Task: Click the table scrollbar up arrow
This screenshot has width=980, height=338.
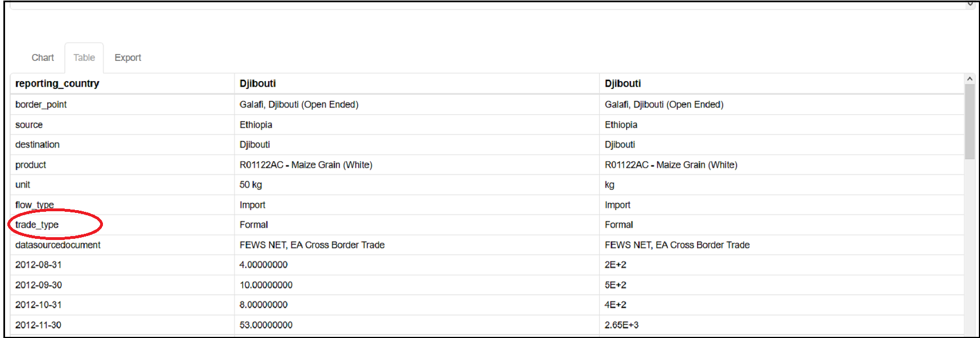Action: (x=969, y=79)
